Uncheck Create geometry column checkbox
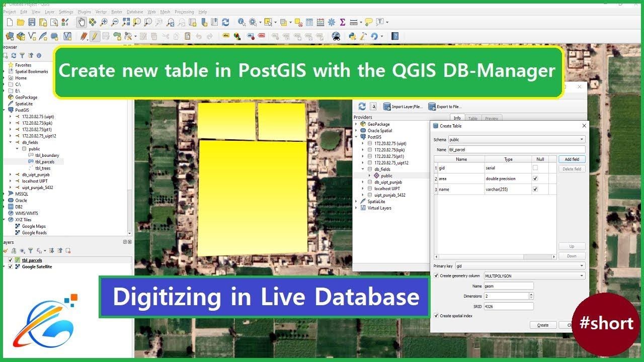644x362 pixels. (x=436, y=276)
